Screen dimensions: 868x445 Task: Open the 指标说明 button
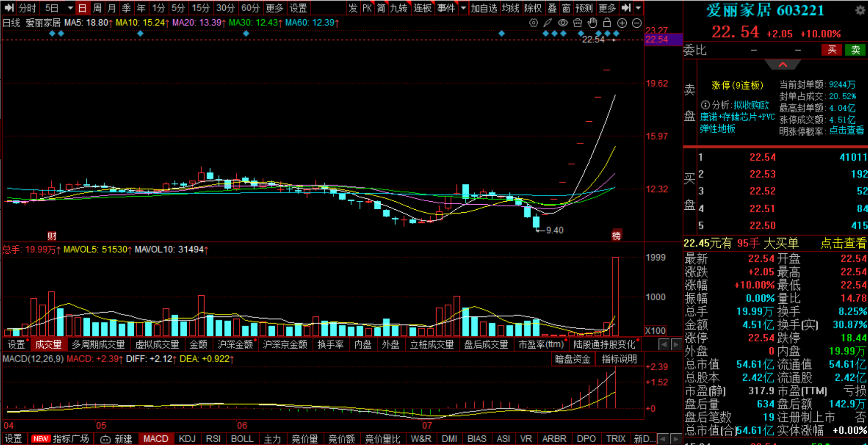(619, 359)
